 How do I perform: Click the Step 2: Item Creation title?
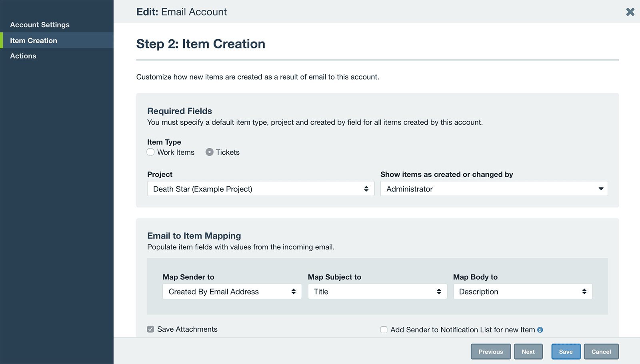[200, 44]
